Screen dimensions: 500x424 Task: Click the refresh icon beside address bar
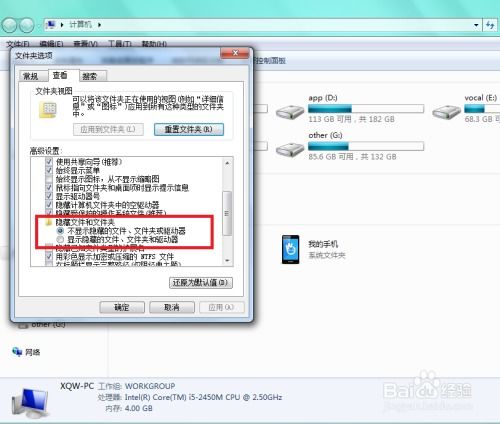tap(490, 25)
